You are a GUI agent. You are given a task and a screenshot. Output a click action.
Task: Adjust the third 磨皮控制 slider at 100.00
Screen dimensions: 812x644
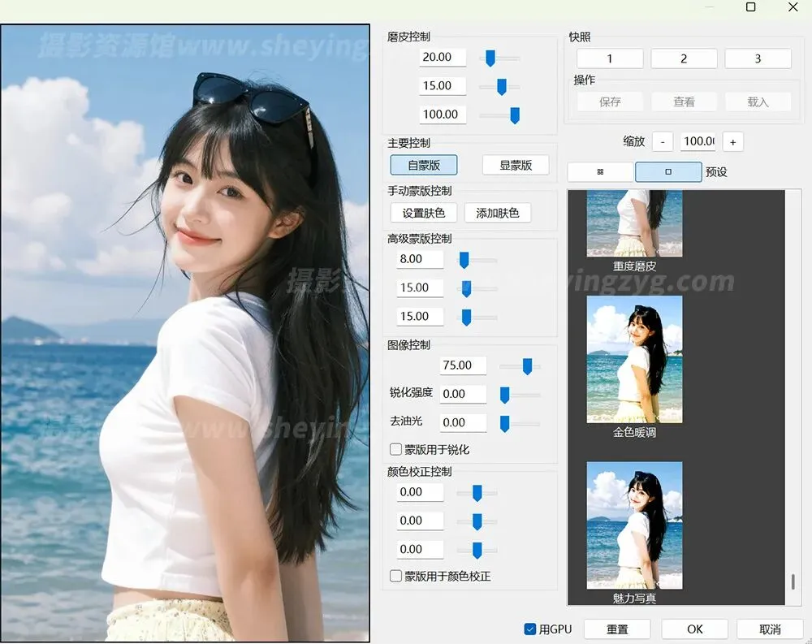coord(515,115)
